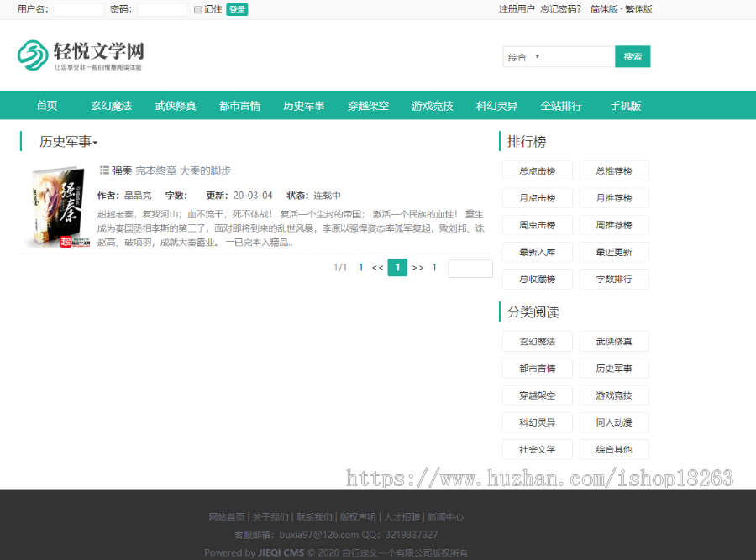The height and width of the screenshot is (560, 756).
Task: Open the novel title link 强秦
Action: coord(123,170)
